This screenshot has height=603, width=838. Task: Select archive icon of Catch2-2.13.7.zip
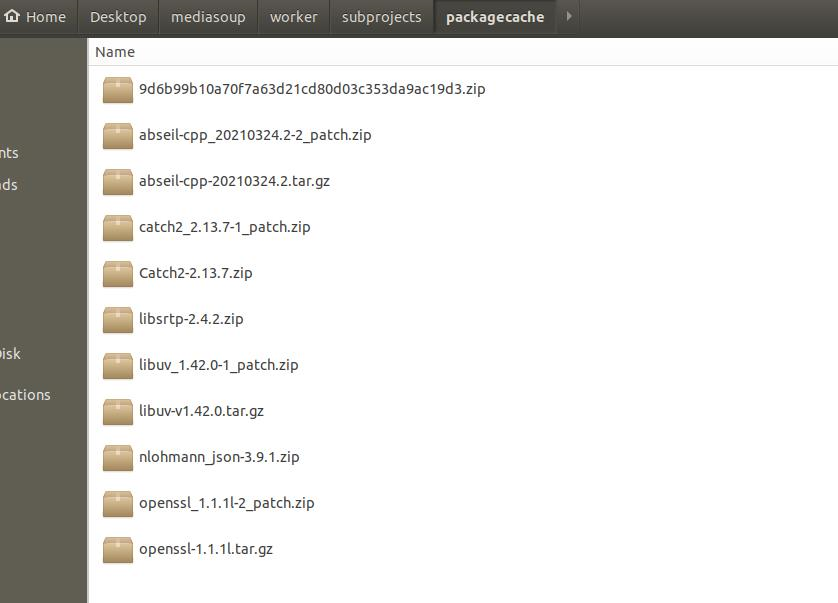(x=118, y=274)
